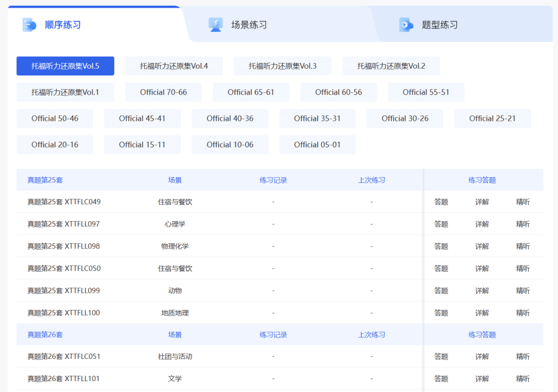This screenshot has width=558, height=392.
Task: Start 精听 for XTTFLC049
Action: pyautogui.click(x=523, y=202)
